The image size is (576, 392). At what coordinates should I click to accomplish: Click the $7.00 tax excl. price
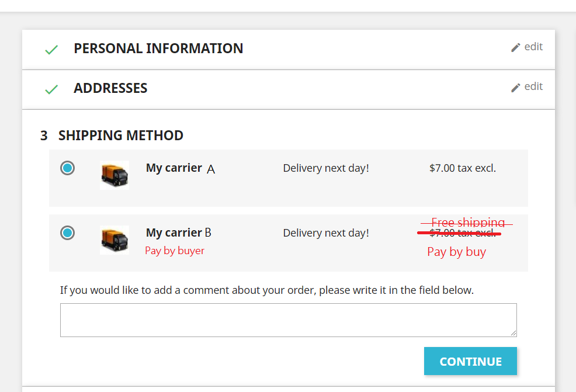pyautogui.click(x=462, y=168)
